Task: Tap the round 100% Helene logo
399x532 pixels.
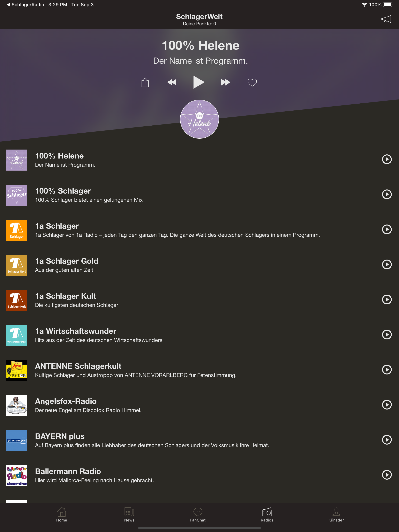Action: [x=199, y=119]
